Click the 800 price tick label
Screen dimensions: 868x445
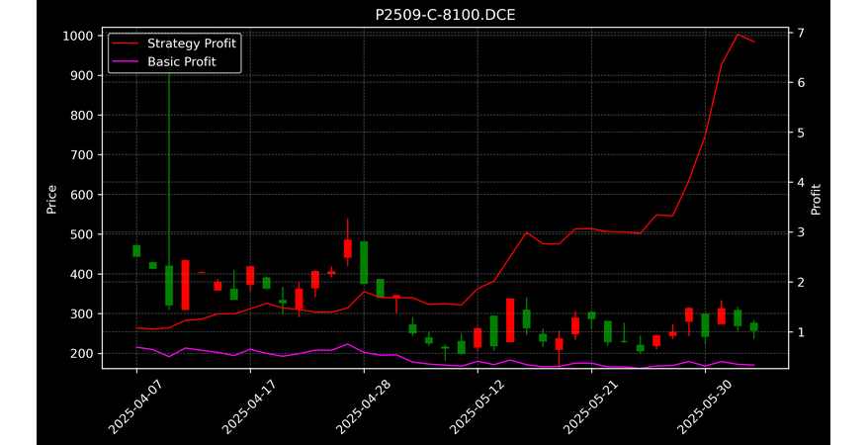pos(84,115)
